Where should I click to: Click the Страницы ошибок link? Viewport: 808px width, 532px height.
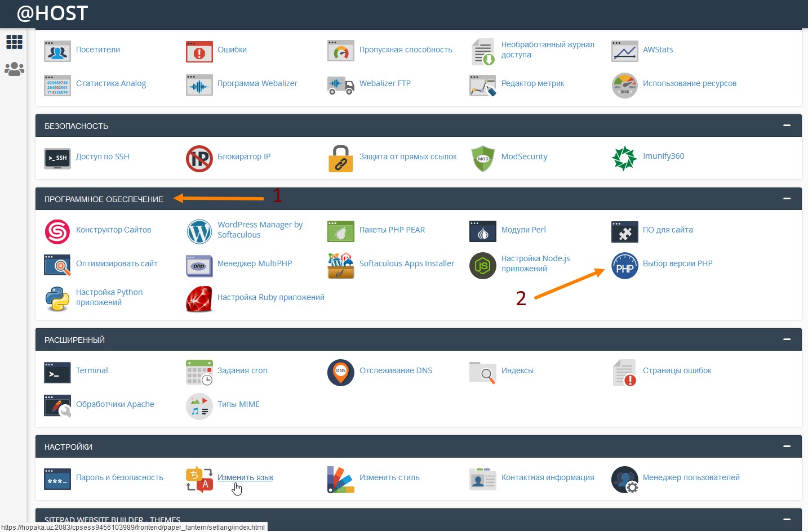(x=677, y=370)
